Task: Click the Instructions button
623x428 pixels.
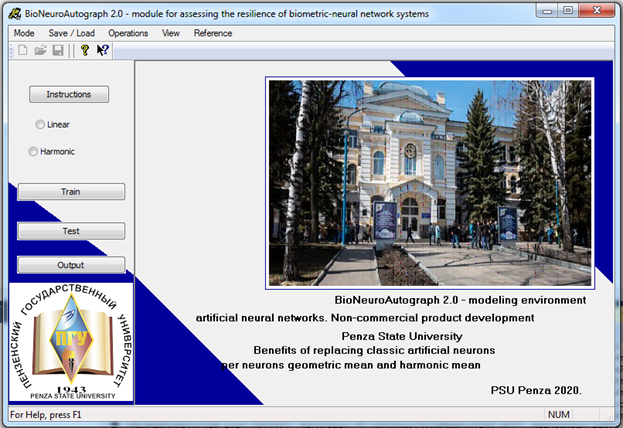Action: (69, 94)
